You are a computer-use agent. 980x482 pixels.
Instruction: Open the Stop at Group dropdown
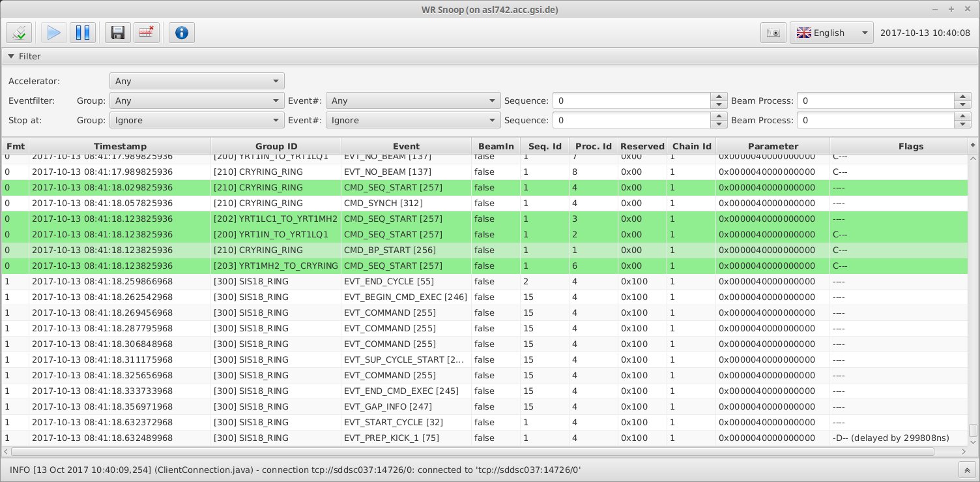tap(197, 121)
